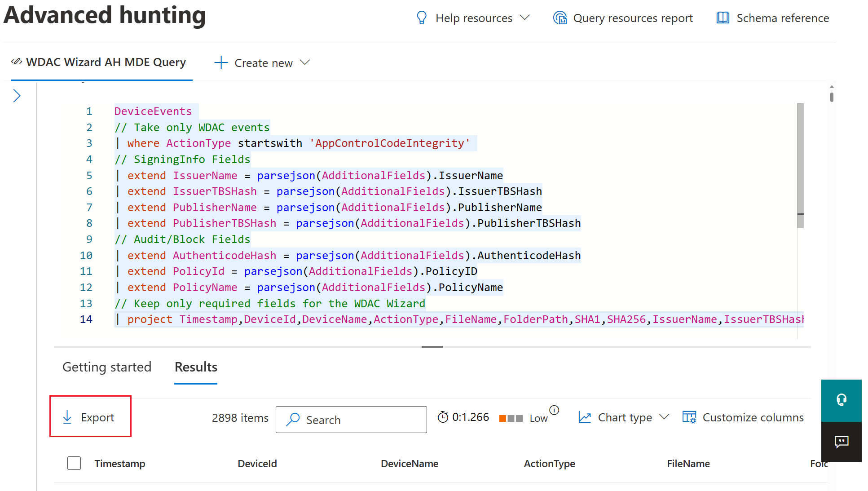868x491 pixels.
Task: Click the Schema reference book icon
Action: point(723,18)
